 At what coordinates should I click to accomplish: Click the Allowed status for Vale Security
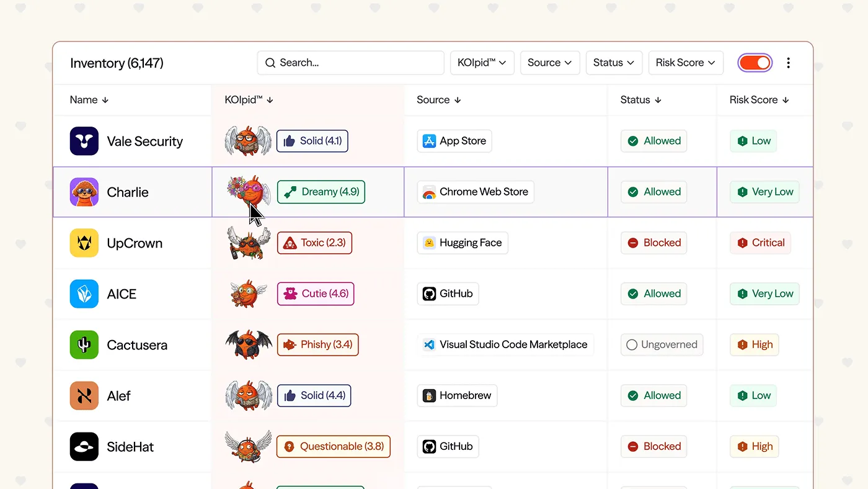[653, 141]
